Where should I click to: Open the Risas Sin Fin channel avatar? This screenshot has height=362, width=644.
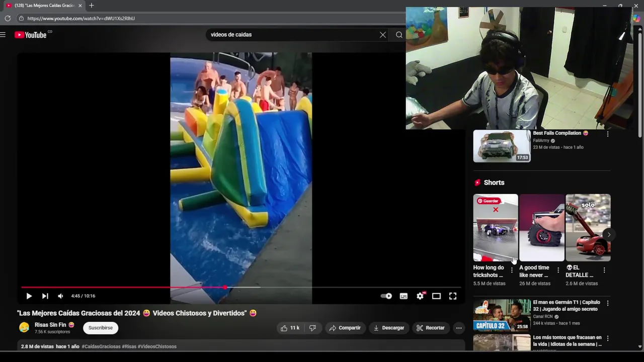(24, 328)
